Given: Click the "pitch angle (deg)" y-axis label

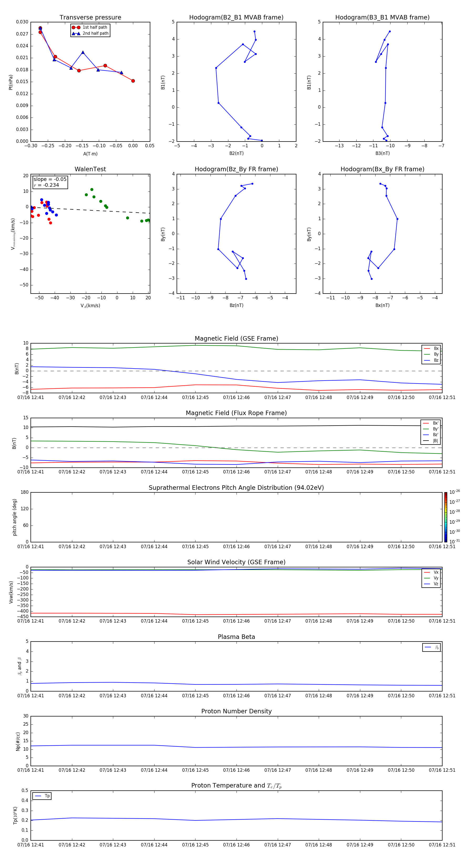Looking at the screenshot, I should 14,517.
